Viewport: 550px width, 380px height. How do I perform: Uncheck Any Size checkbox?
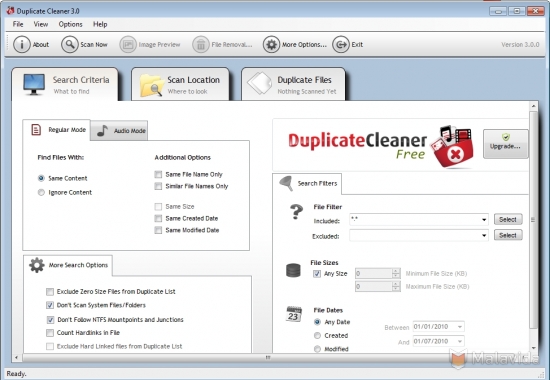tap(317, 274)
